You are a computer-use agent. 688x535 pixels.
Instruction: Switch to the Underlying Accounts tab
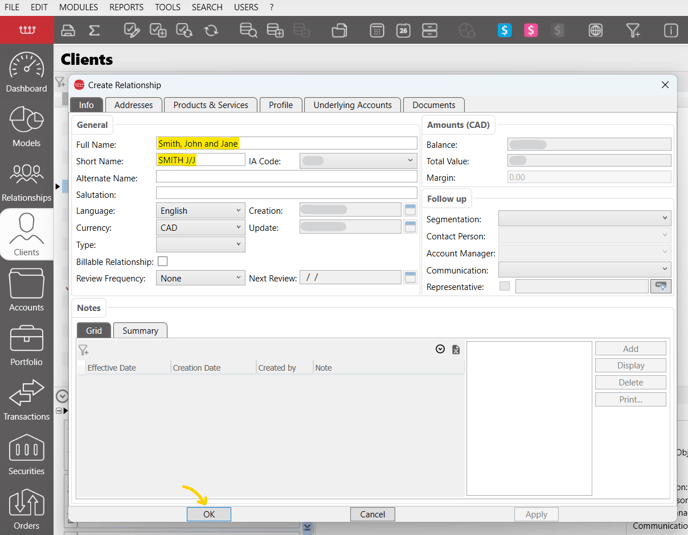353,105
